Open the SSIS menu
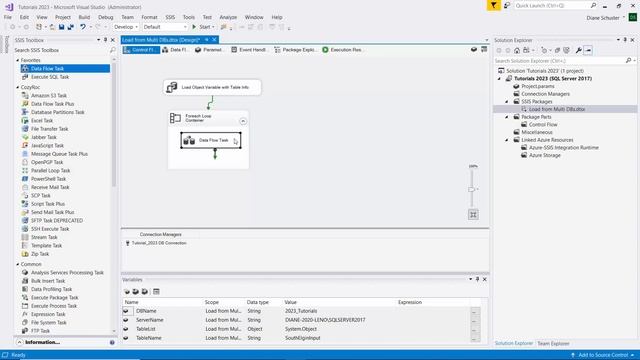The image size is (640, 360). point(170,17)
